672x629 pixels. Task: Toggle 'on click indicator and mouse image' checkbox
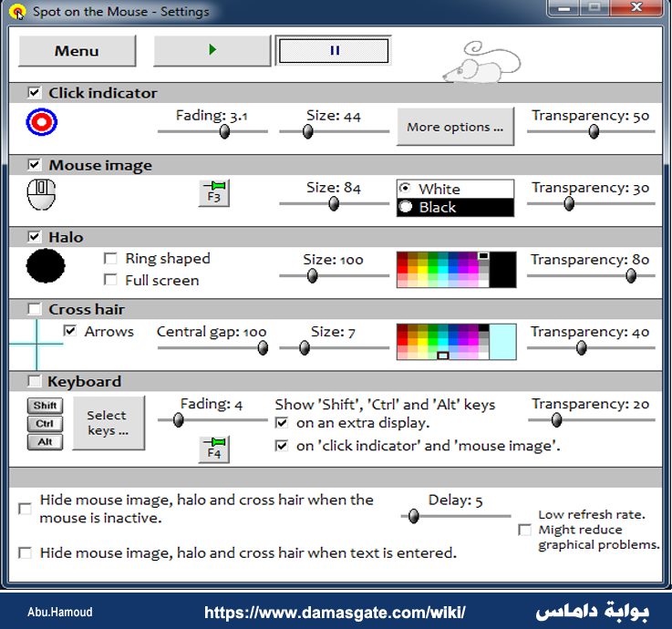(x=282, y=446)
